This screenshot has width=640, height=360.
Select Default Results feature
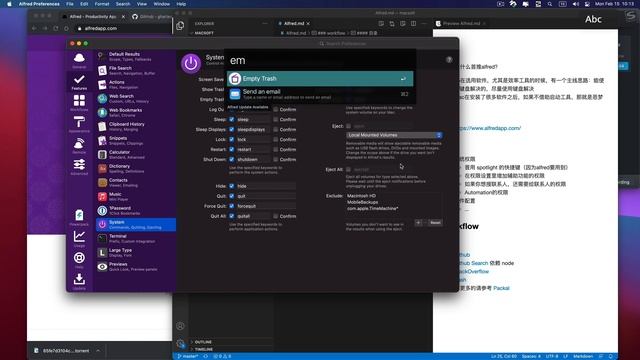pyautogui.click(x=136, y=56)
